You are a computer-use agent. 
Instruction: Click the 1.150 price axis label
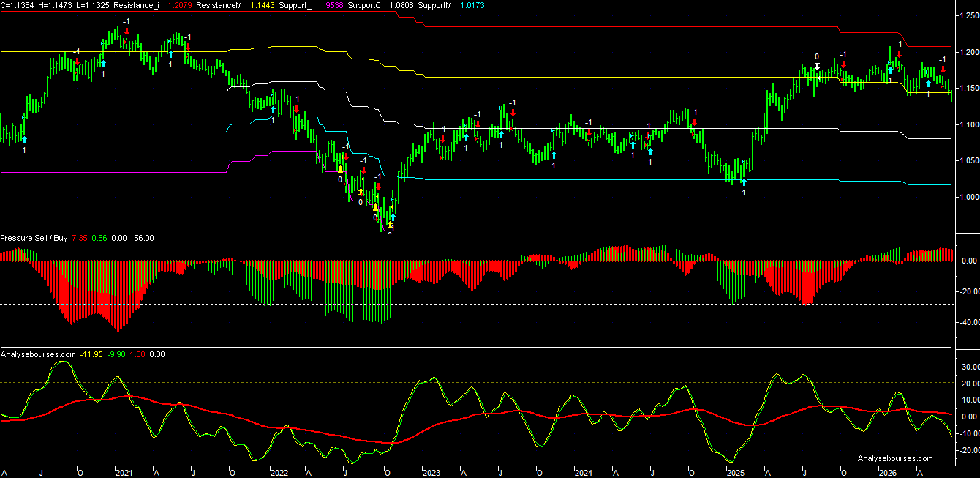969,89
